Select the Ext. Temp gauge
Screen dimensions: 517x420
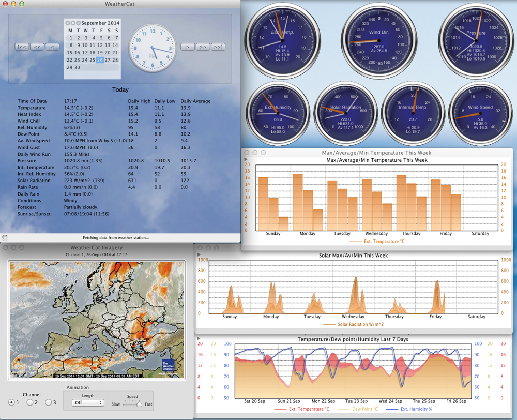coord(283,41)
